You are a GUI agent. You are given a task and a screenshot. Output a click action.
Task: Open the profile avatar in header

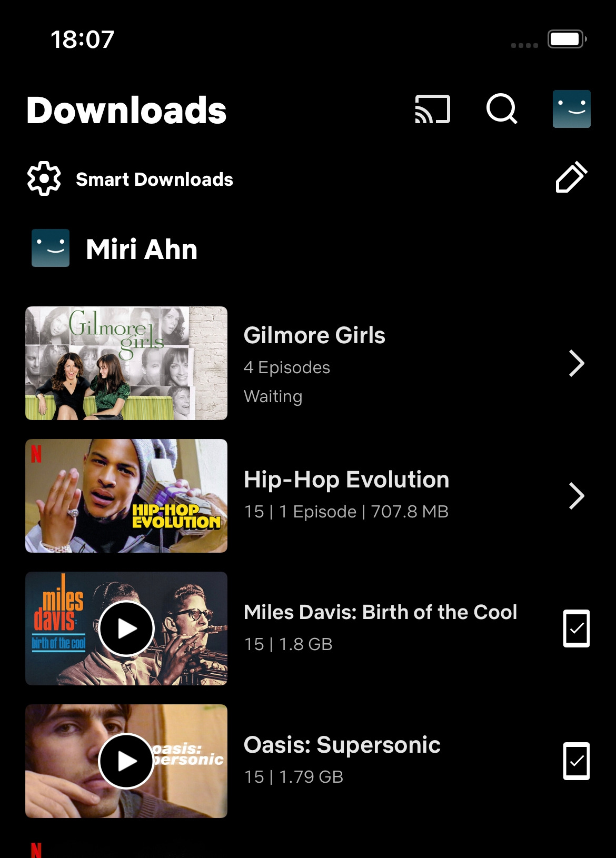[571, 109]
